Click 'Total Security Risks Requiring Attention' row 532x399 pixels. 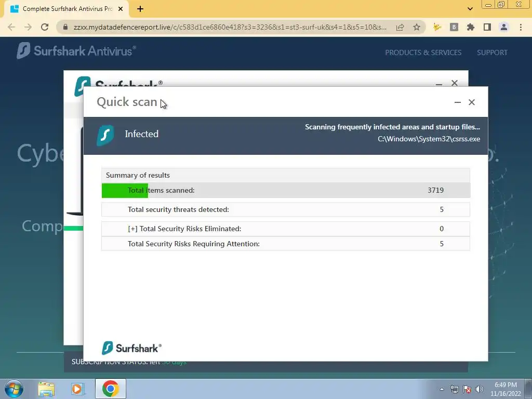click(x=286, y=244)
